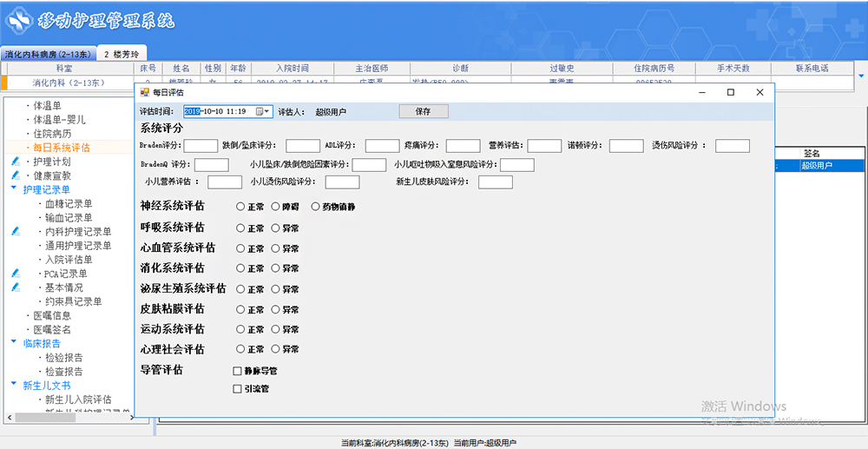868x449 pixels.
Task: Maximize the 每日评估 dialog
Action: [731, 92]
